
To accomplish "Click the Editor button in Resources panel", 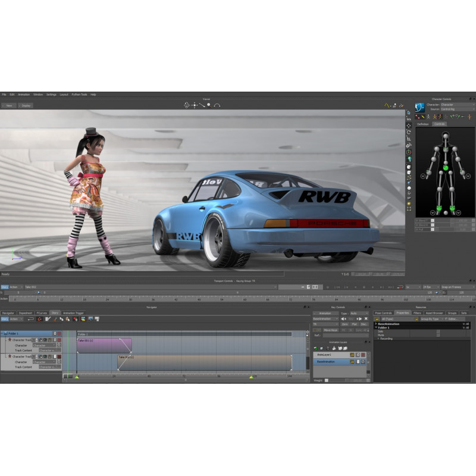I will [x=455, y=319].
